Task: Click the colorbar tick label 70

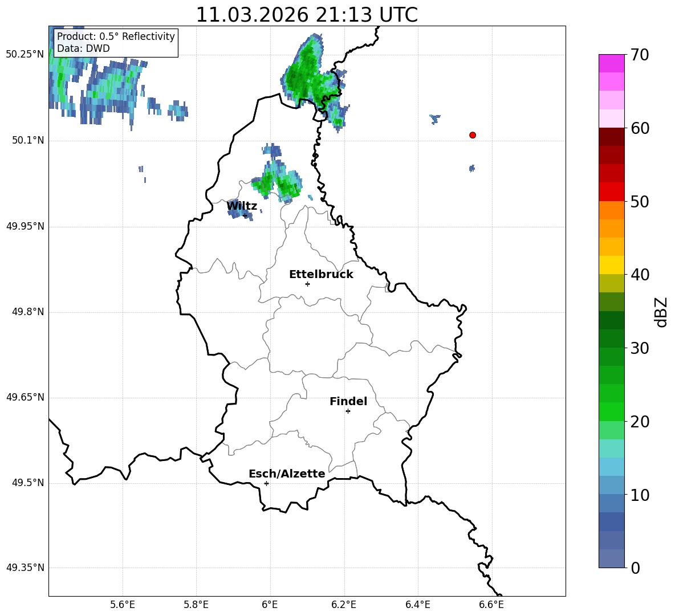Action: click(x=640, y=55)
